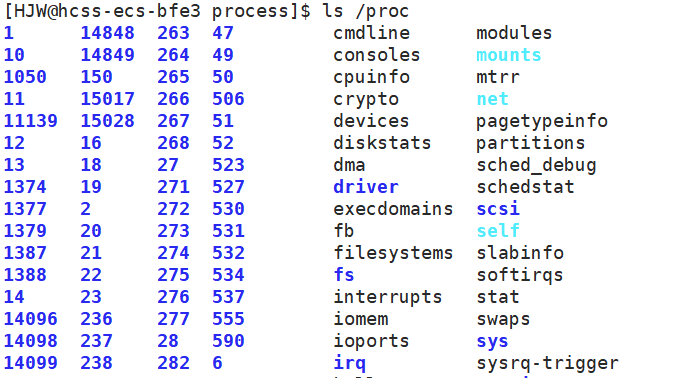The width and height of the screenshot is (685, 378).
Task: Click the directory entry '14096'
Action: pos(31,319)
